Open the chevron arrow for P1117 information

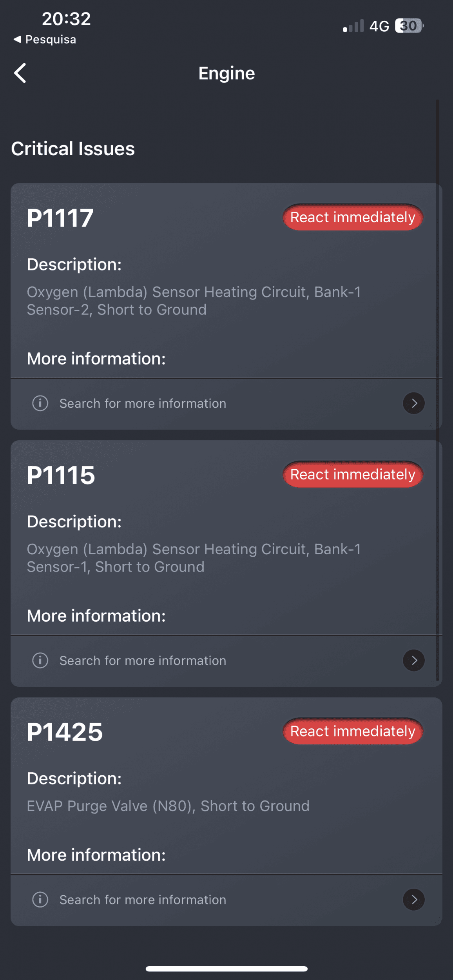414,403
